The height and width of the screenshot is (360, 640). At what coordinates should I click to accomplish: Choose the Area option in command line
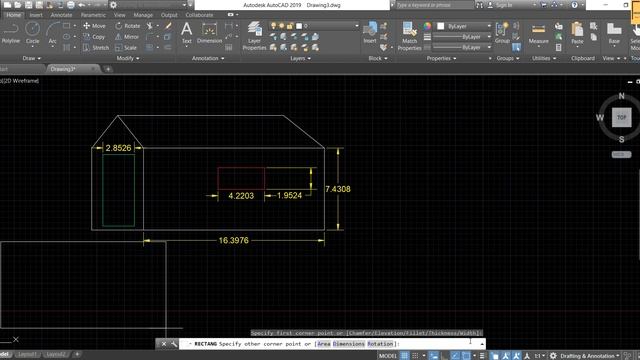[324, 344]
